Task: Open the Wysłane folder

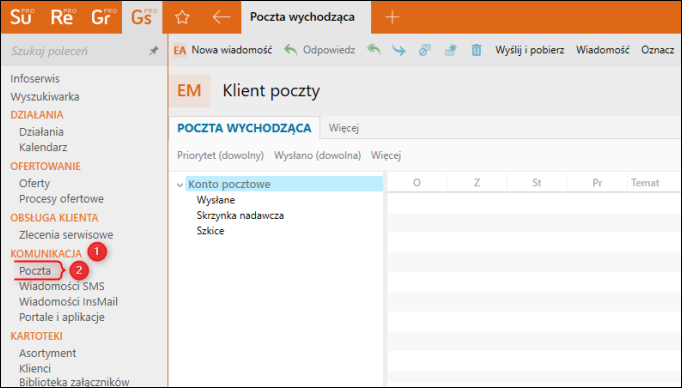Action: coord(216,200)
